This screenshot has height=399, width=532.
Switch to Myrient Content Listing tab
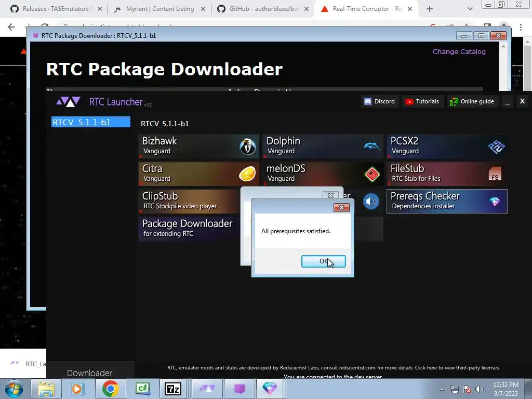[x=160, y=9]
